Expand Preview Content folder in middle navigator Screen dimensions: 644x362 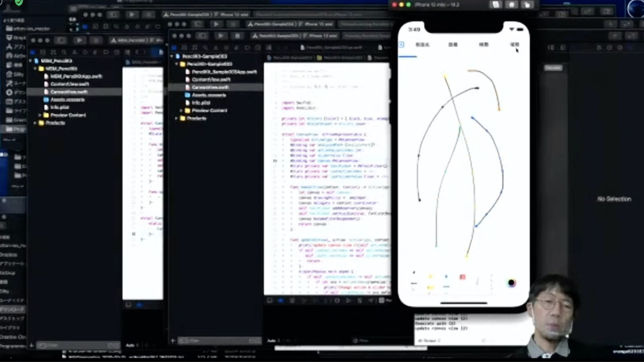(182, 111)
